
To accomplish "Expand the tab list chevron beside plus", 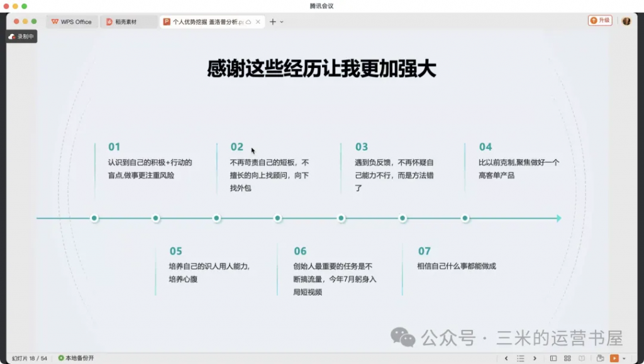I will click(x=282, y=22).
